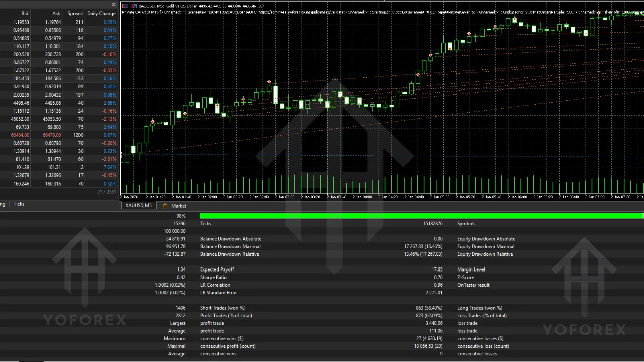Click the Short Trades (won %) label
The image size is (644, 362).
(x=223, y=308)
